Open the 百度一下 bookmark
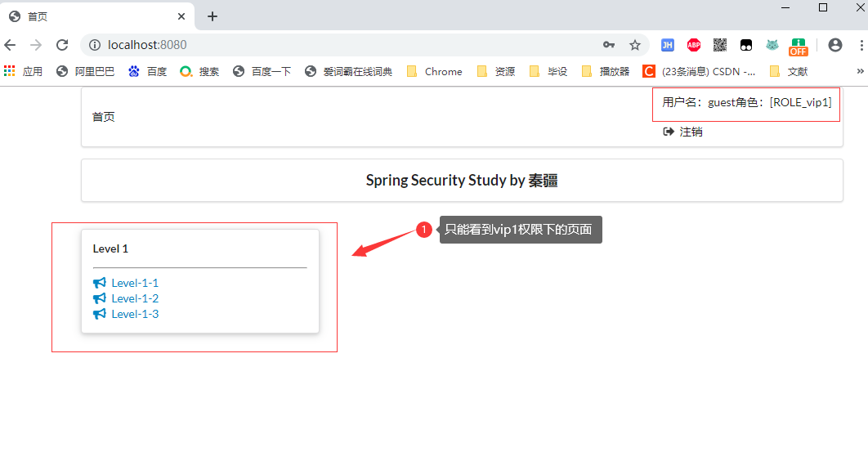The height and width of the screenshot is (452, 868). coord(262,71)
